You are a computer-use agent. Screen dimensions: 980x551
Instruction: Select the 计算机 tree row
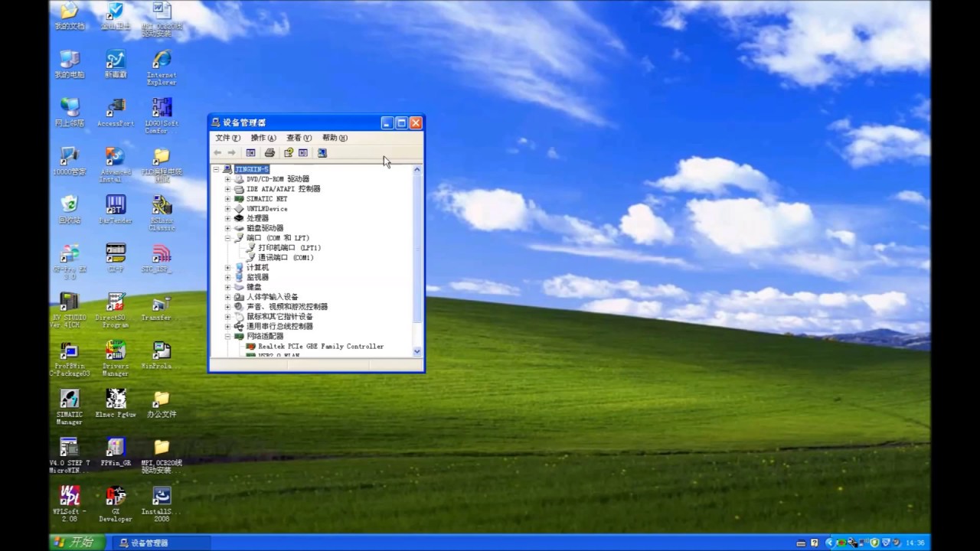pyautogui.click(x=252, y=267)
